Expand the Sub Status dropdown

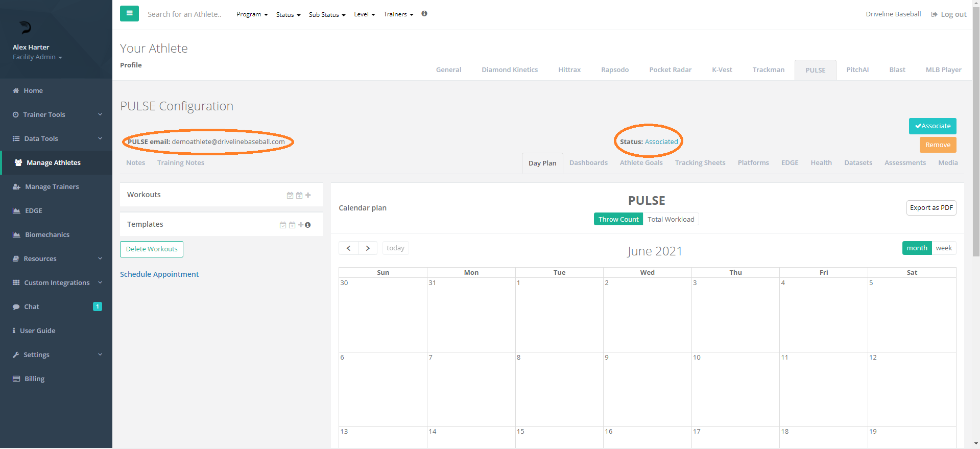[x=327, y=15]
